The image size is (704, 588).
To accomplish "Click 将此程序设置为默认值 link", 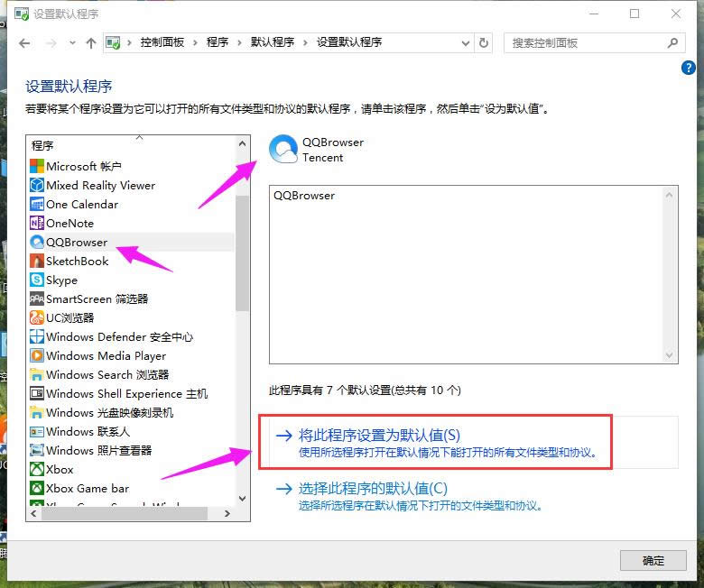I will [380, 435].
